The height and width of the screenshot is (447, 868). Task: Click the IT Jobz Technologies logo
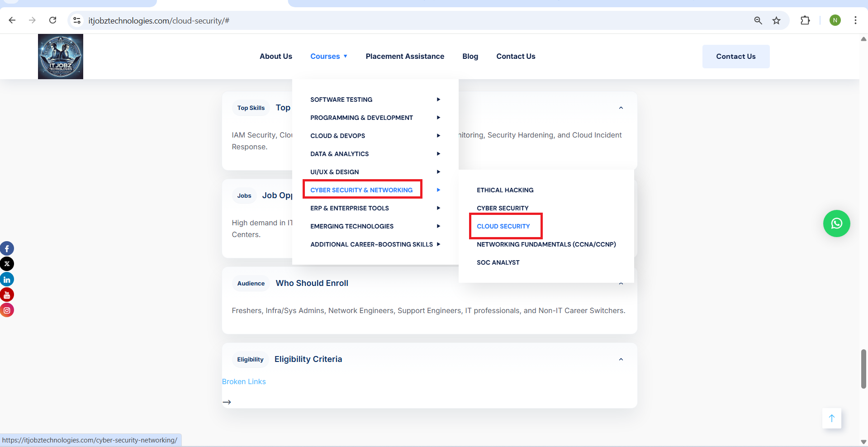(61, 57)
